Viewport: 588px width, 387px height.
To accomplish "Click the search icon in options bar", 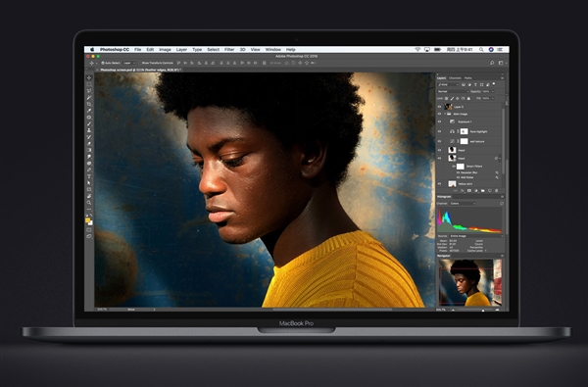I will pos(492,63).
